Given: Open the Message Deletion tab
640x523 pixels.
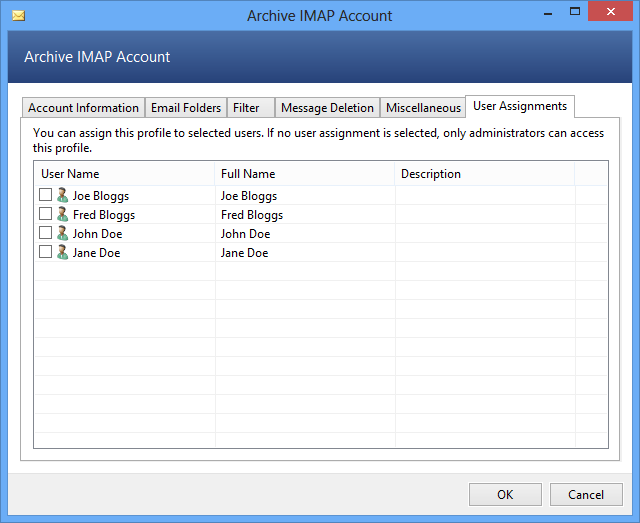Looking at the screenshot, I should pos(327,108).
